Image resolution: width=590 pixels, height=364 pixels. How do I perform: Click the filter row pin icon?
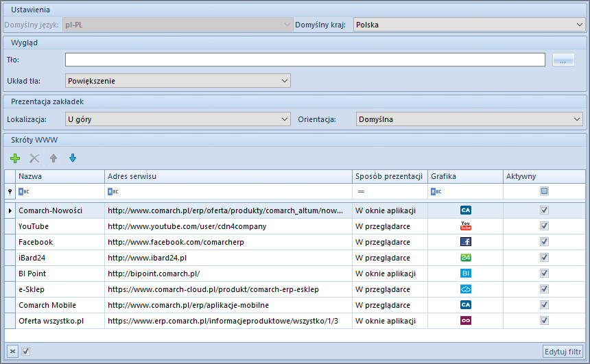point(10,191)
